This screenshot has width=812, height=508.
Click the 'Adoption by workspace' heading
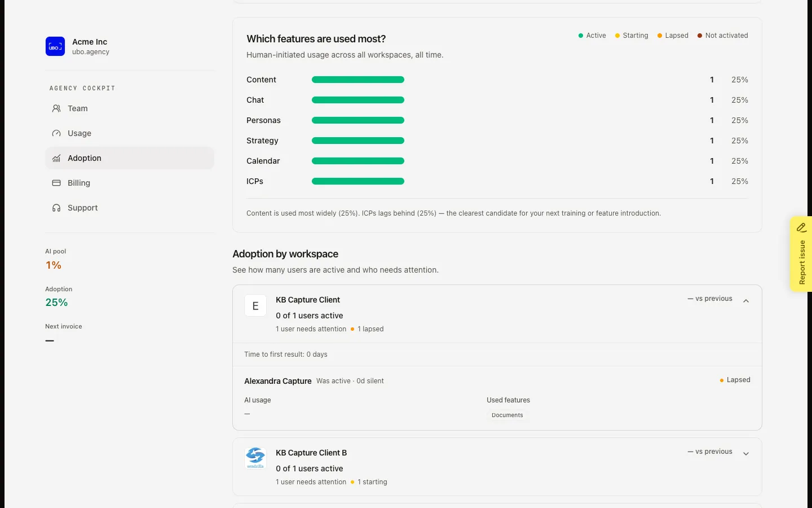coord(285,254)
